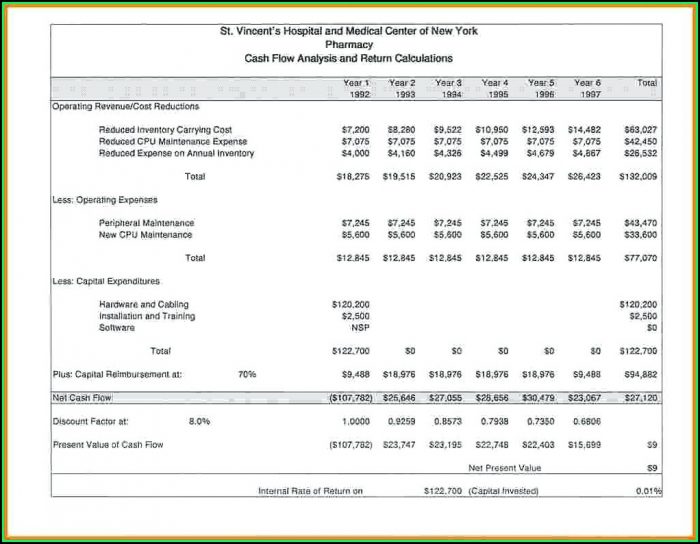The height and width of the screenshot is (544, 700).
Task: Select the "Year 5" column header
Action: (x=541, y=83)
